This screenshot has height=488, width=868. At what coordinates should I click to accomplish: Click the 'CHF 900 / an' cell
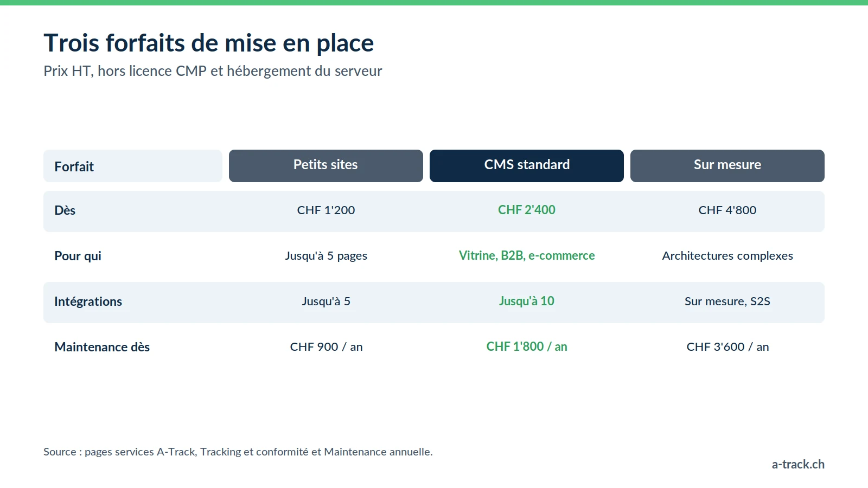click(326, 347)
